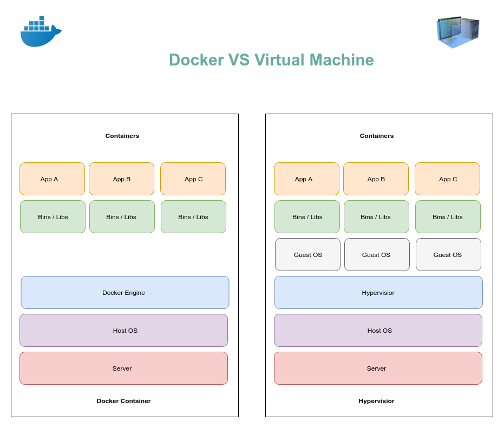Select Bins / Libs box under Docker App B
This screenshot has height=428, width=504.
click(x=122, y=217)
